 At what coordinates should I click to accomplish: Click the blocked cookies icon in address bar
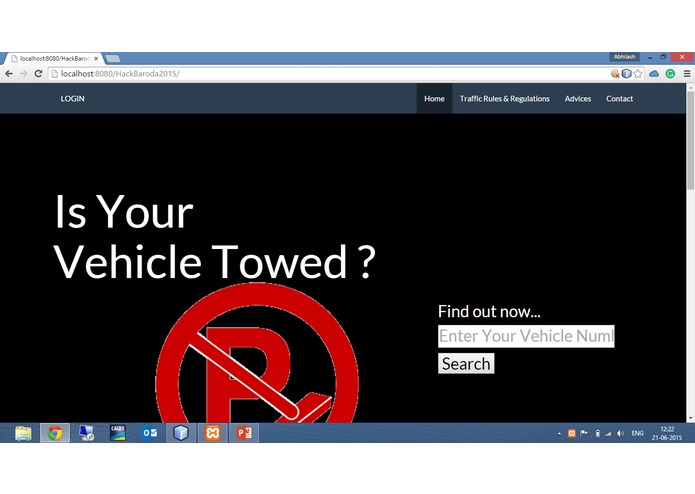[x=615, y=74]
